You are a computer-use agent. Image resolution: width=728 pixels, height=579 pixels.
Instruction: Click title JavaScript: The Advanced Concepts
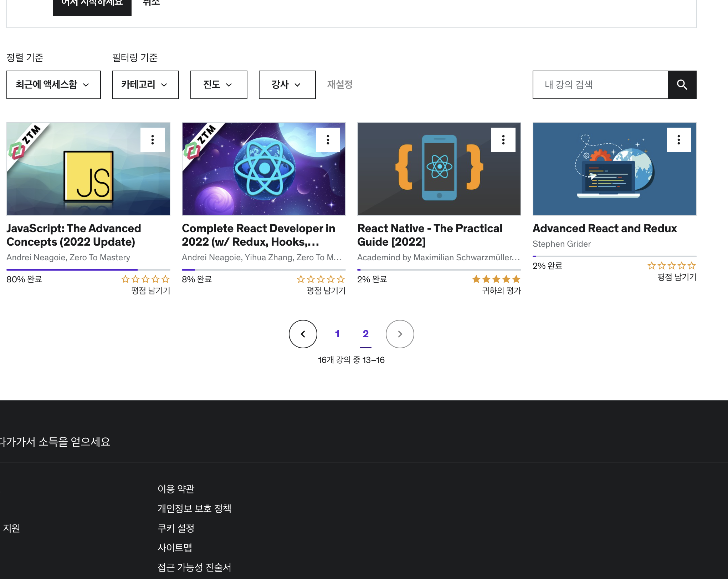pos(74,235)
